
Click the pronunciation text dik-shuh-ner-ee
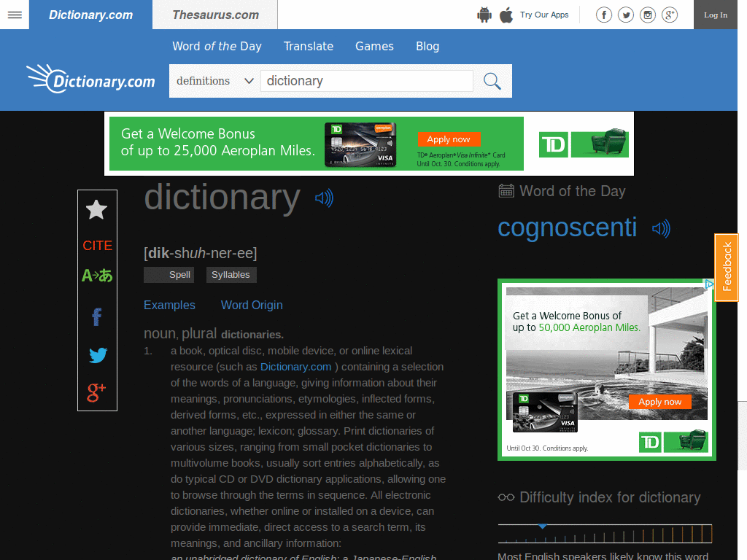tap(201, 253)
